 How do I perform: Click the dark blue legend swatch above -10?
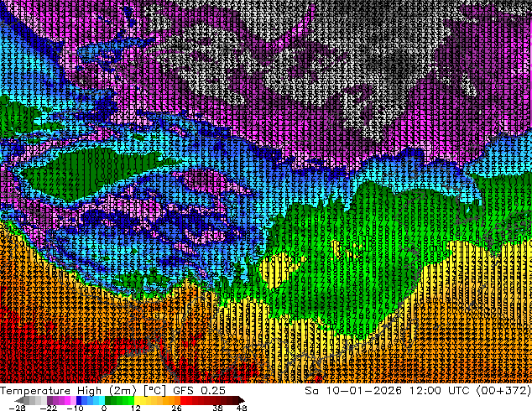tap(79, 400)
